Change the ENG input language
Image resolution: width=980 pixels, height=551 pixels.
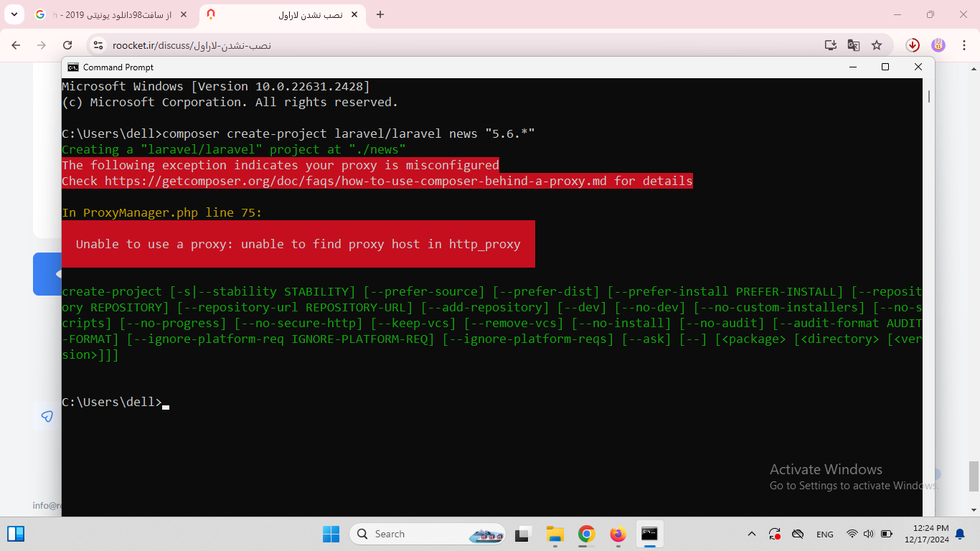[825, 534]
